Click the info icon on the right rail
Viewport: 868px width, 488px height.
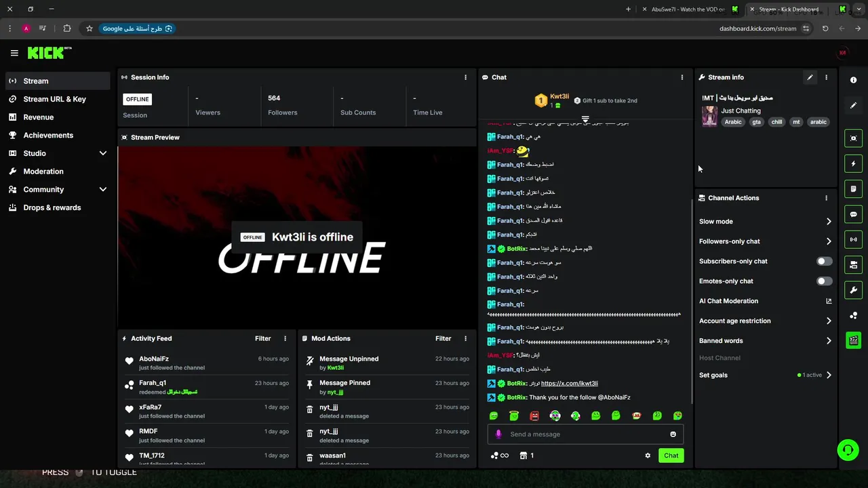point(853,80)
